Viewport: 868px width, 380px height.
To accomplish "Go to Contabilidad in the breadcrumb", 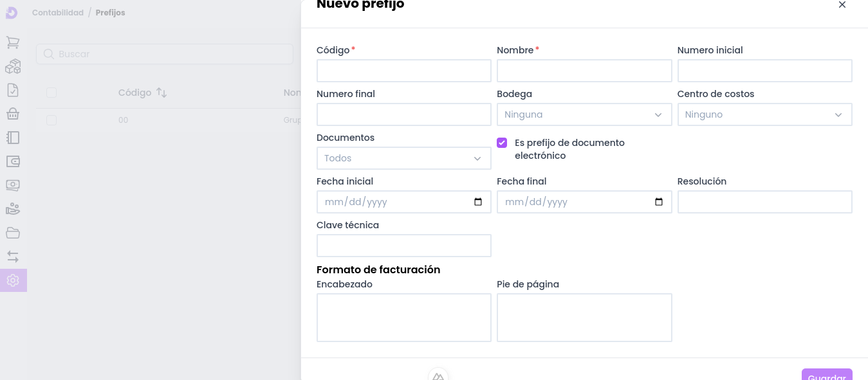I will click(58, 13).
